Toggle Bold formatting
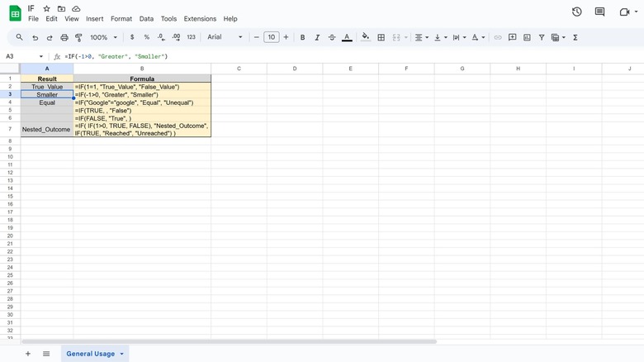 coord(302,37)
